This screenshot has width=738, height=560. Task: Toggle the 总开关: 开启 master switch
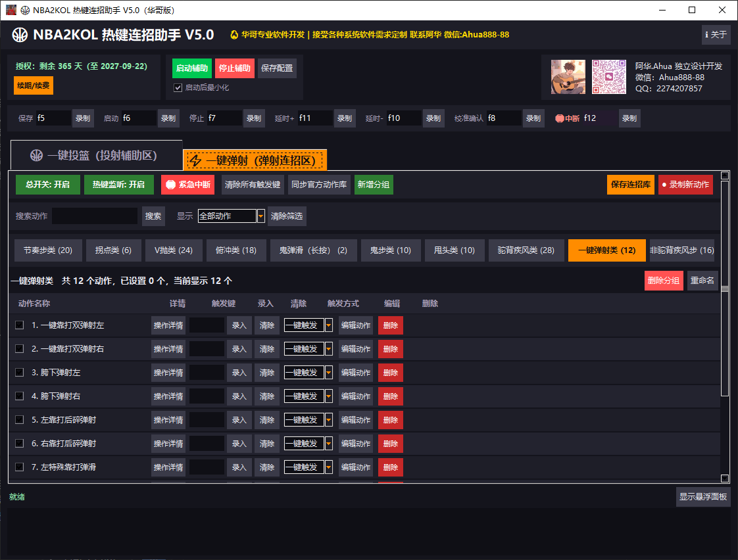48,185
